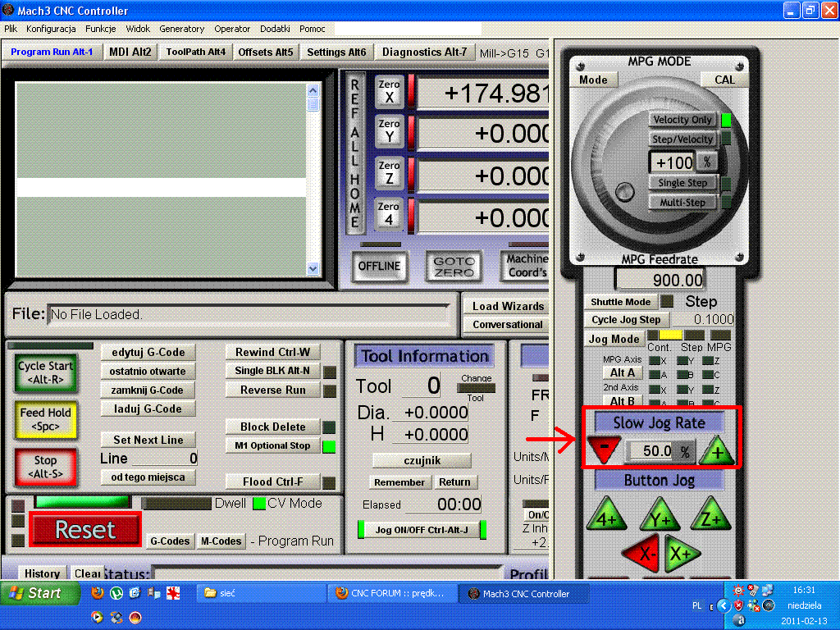840x630 pixels.
Task: Jog Y axis positive with Y+ arrow
Action: pyautogui.click(x=660, y=514)
